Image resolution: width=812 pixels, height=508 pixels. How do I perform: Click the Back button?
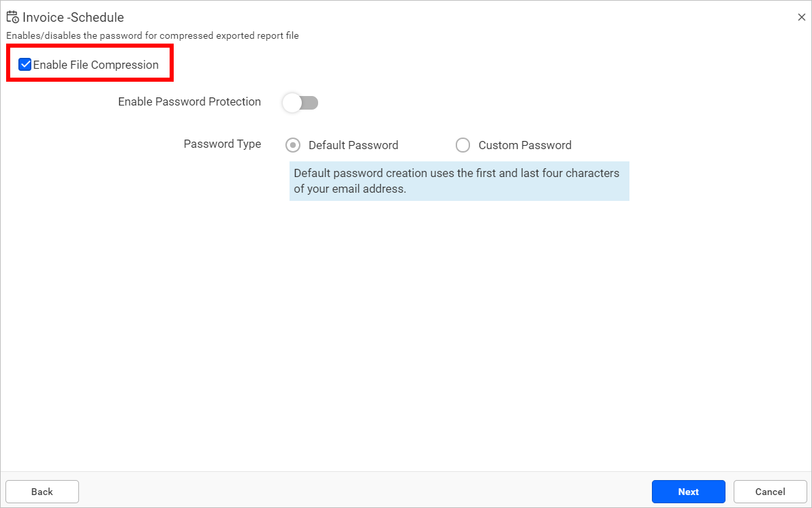click(x=42, y=492)
